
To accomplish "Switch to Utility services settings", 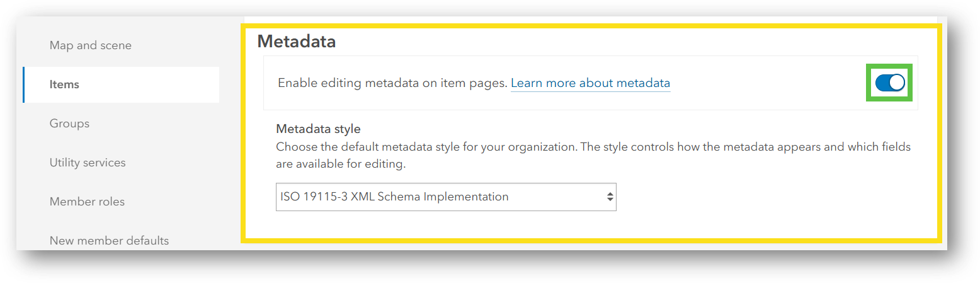I will coord(88,163).
